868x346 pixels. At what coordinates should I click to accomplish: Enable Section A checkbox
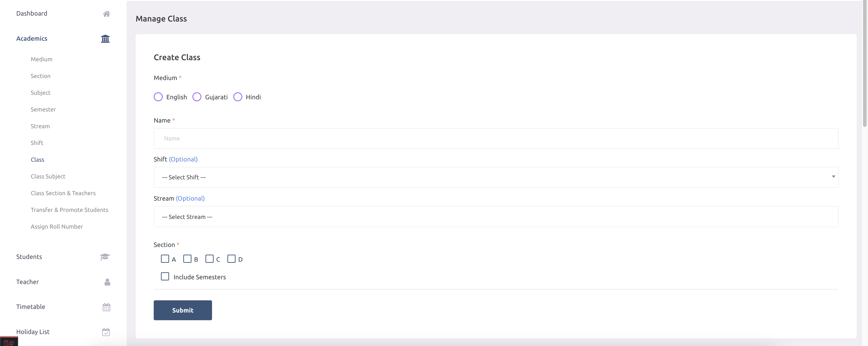[x=165, y=258]
